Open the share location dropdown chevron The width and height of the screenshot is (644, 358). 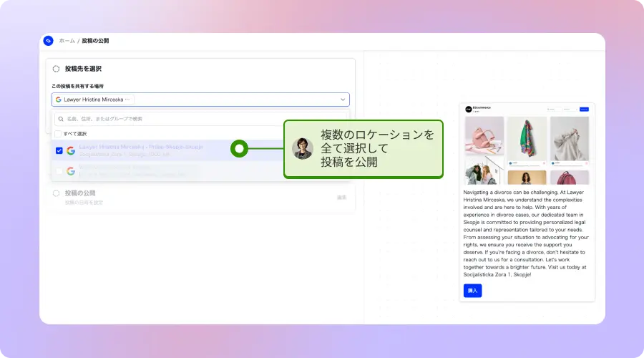[343, 100]
